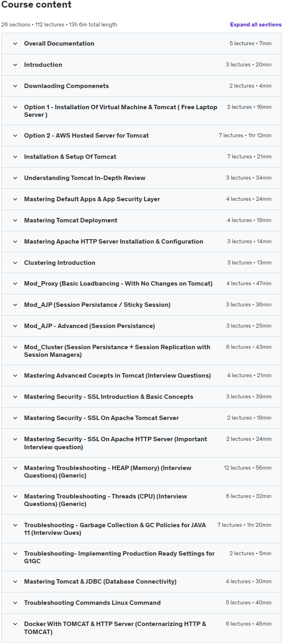Expand chevron beside Understanding Tomcat In-Depth Review
284x644 pixels.
pyautogui.click(x=15, y=178)
